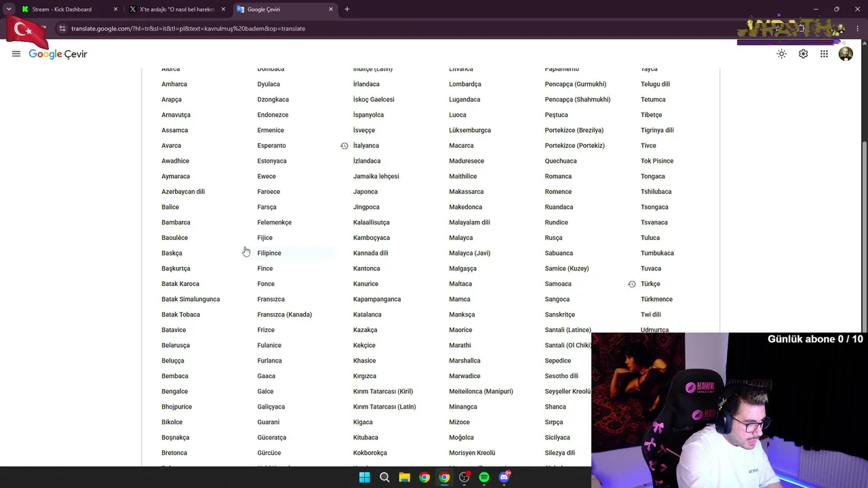868x488 pixels.
Task: Open the site information icon in address bar
Action: 62,28
